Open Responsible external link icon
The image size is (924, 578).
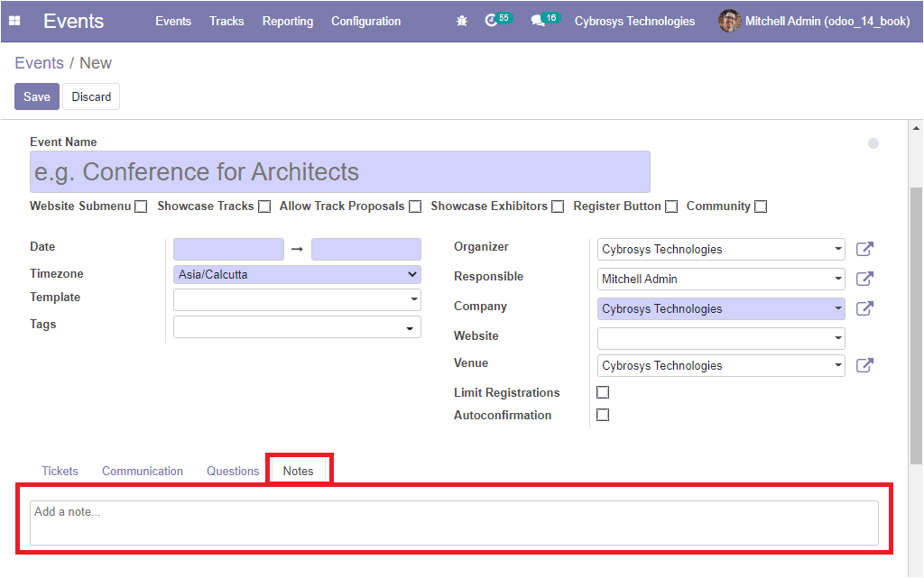click(x=864, y=280)
